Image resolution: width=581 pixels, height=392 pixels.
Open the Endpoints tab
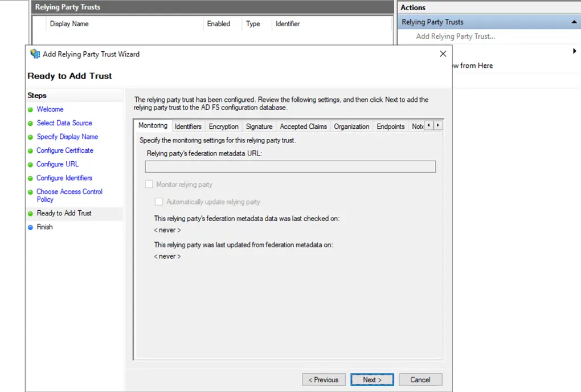click(390, 126)
